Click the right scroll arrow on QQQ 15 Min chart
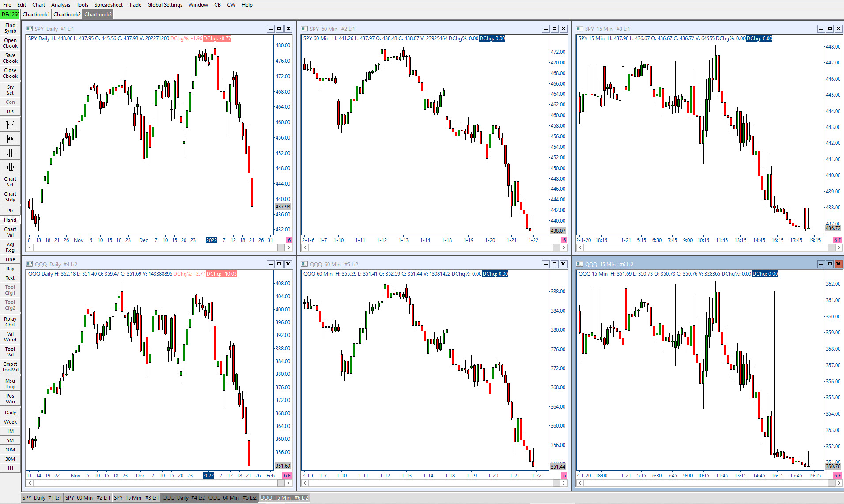This screenshot has width=844, height=504. pyautogui.click(x=839, y=483)
